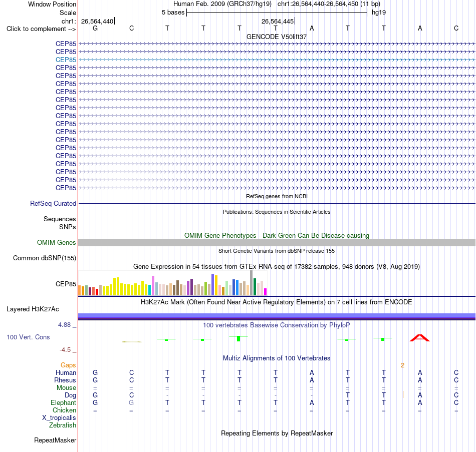Click the "Mouse" alignment row label

(x=66, y=388)
